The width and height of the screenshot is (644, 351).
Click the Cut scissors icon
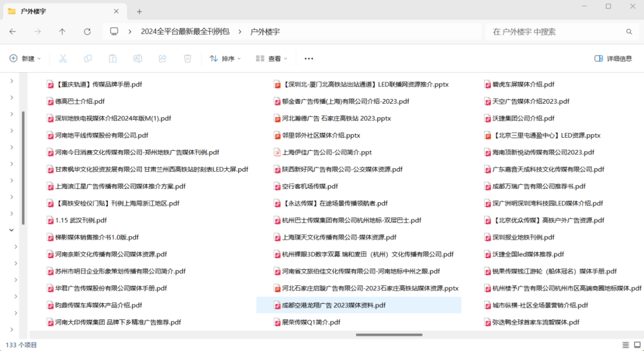click(63, 59)
